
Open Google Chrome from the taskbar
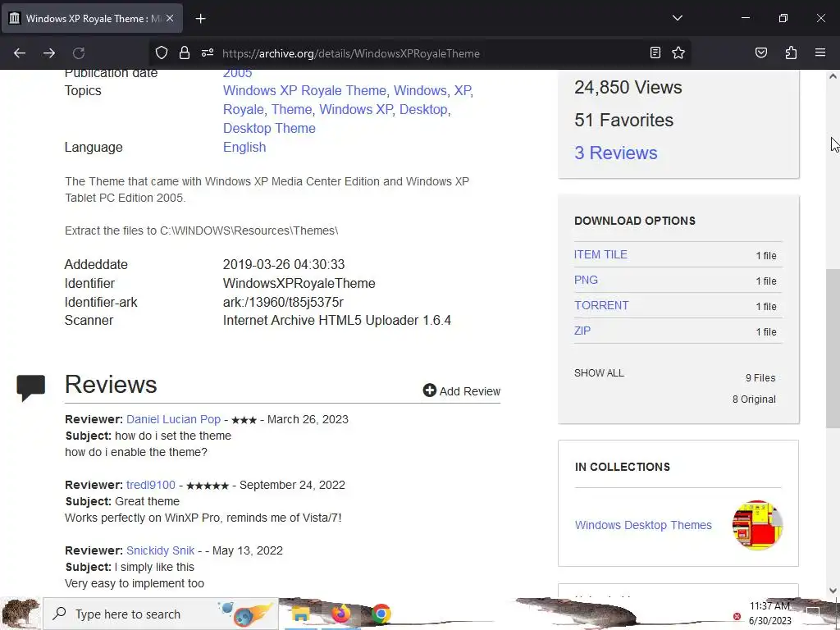381,614
